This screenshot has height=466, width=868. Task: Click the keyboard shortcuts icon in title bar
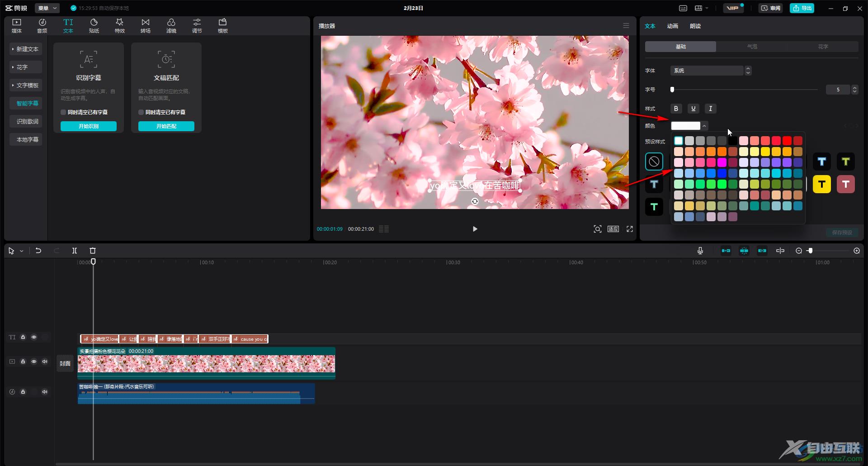point(683,8)
